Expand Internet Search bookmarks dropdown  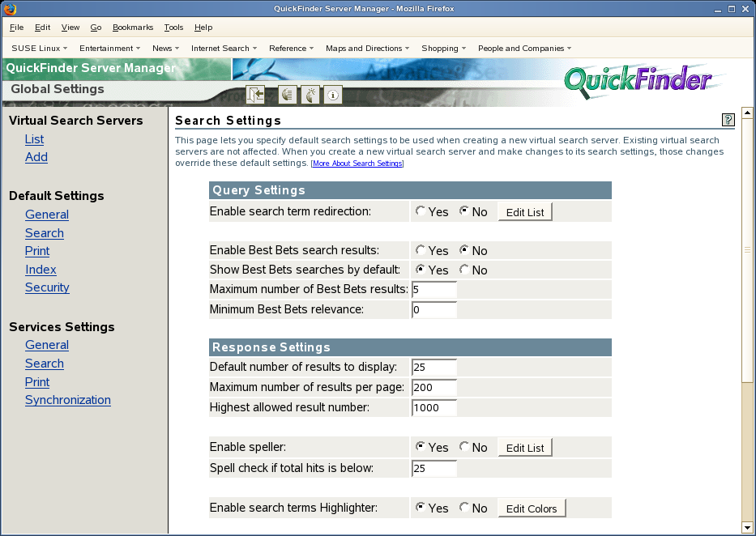(x=224, y=48)
